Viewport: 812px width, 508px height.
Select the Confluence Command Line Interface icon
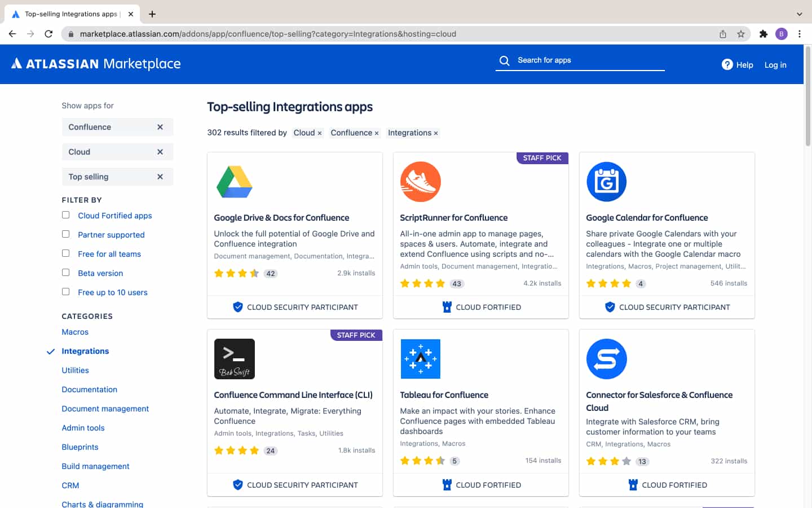click(x=234, y=358)
